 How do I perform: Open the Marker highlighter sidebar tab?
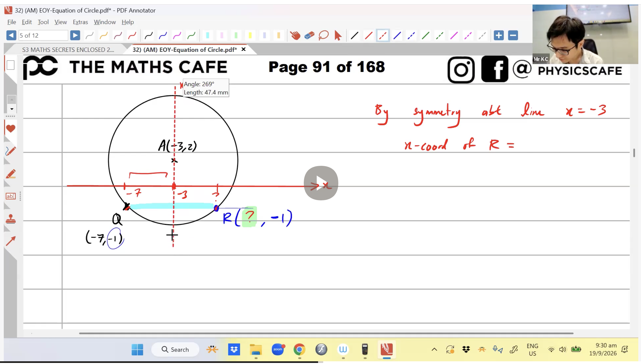tap(11, 174)
